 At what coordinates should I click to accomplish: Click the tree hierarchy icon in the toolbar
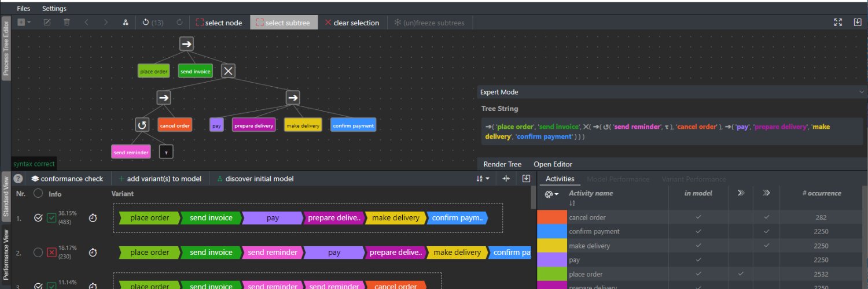click(x=125, y=23)
